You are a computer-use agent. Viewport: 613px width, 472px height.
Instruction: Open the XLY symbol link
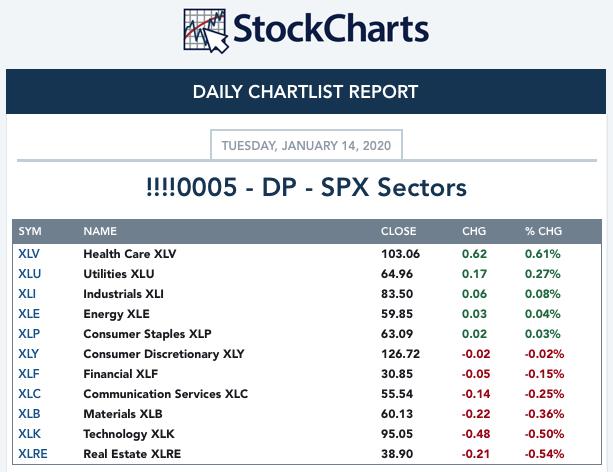coord(29,354)
